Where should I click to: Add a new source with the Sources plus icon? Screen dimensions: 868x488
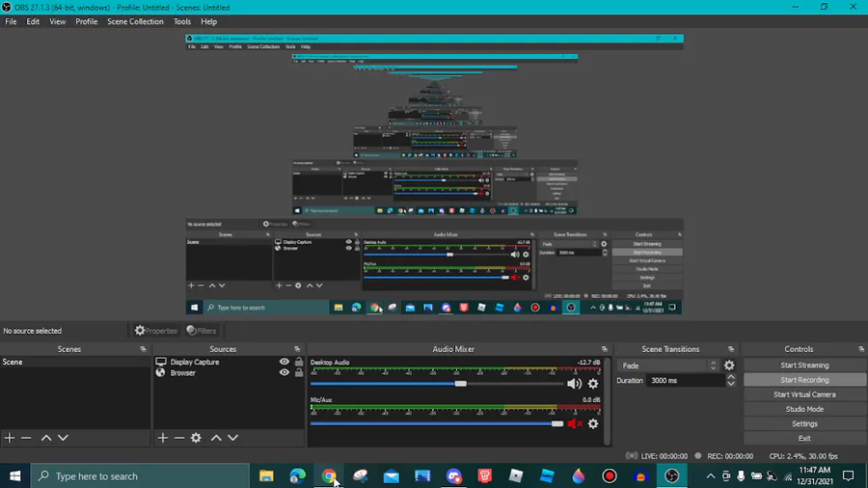coord(162,438)
